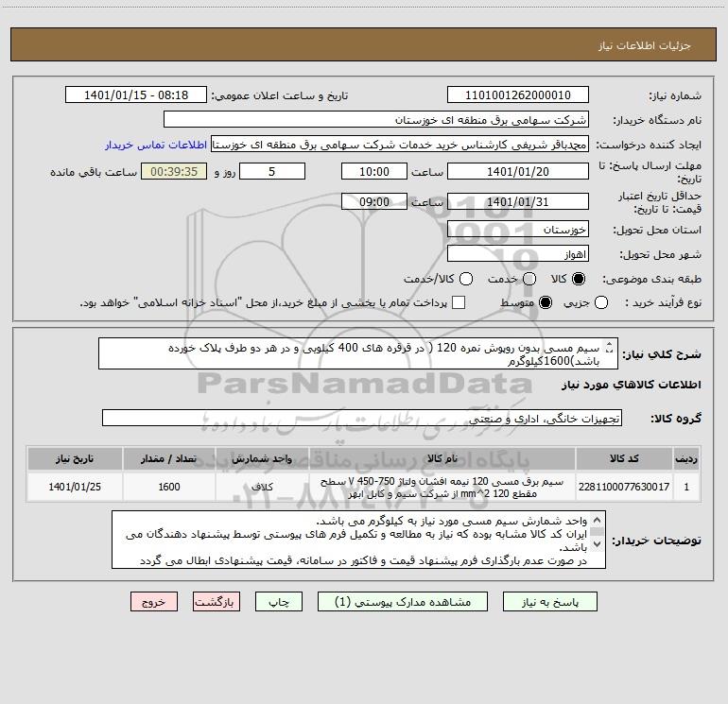Click اطلاعات کالاهای مورد نیاز section heading
This screenshot has height=704, width=728.
631,385
